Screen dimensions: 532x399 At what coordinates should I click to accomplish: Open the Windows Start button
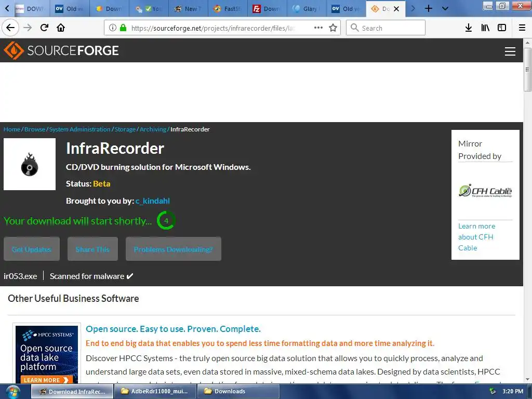[x=13, y=392]
